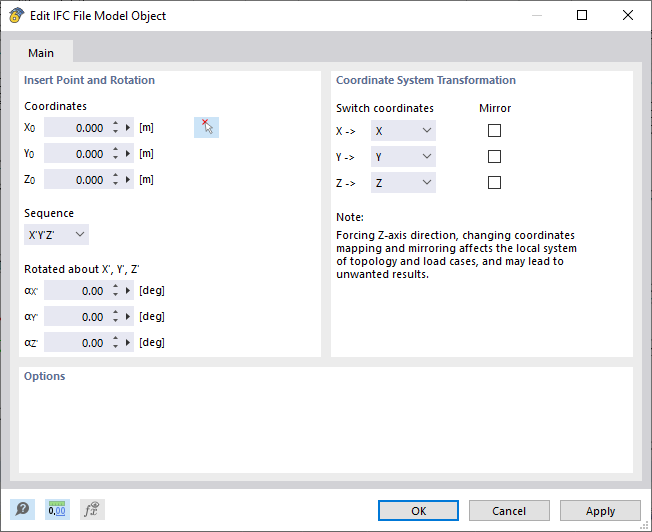Click the Cancel button
This screenshot has width=652, height=532.
click(509, 511)
